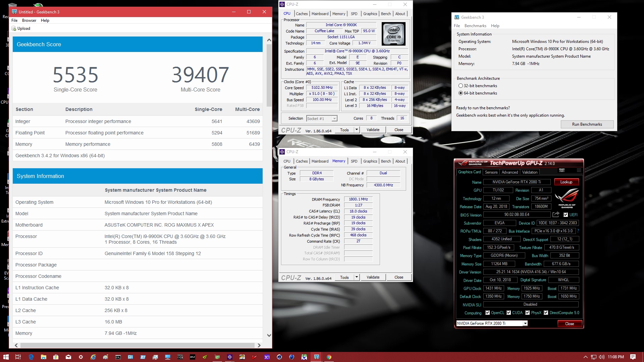Click the Precision X1 icon on the taskbar
644x362 pixels.
click(267, 357)
